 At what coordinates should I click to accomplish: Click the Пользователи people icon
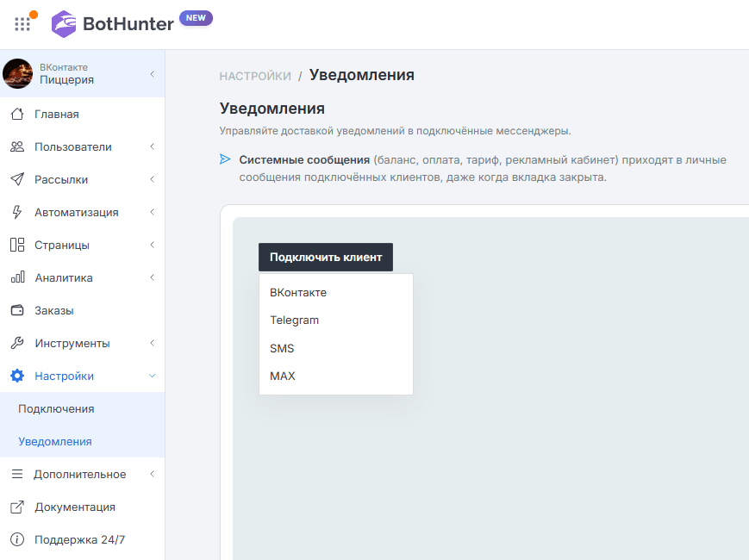[x=17, y=146]
